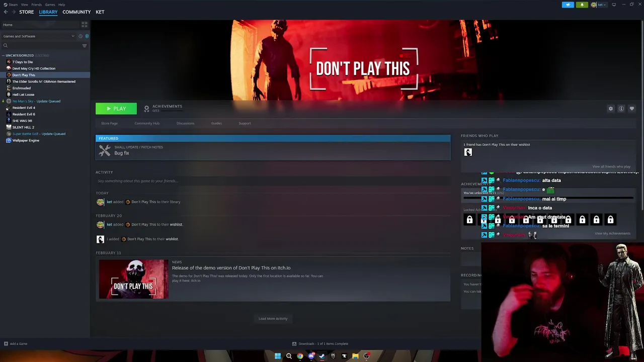The width and height of the screenshot is (644, 362).
Task: Select Hell Let Loose in library
Action: point(23,95)
